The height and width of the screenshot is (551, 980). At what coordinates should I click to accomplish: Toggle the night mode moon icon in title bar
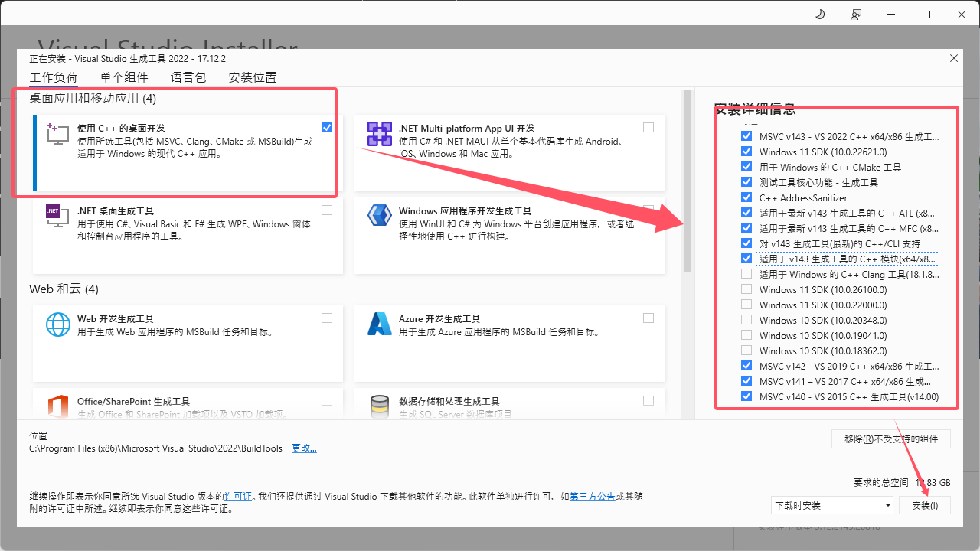(820, 15)
